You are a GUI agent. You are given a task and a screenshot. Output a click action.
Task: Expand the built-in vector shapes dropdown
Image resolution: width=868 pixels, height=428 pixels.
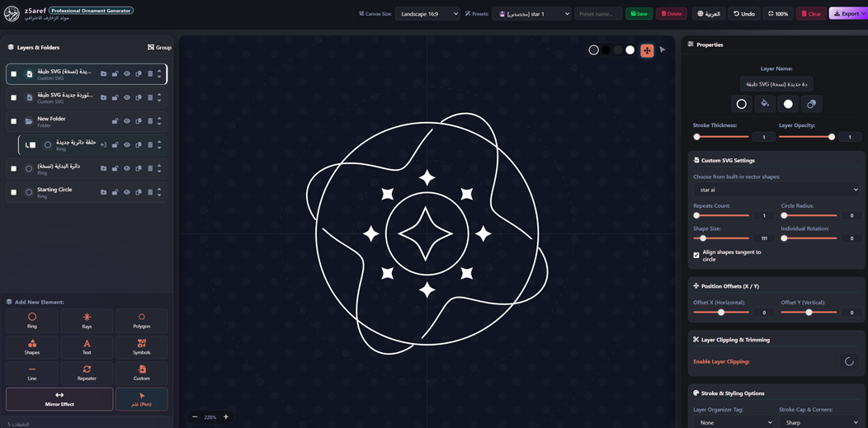click(776, 190)
